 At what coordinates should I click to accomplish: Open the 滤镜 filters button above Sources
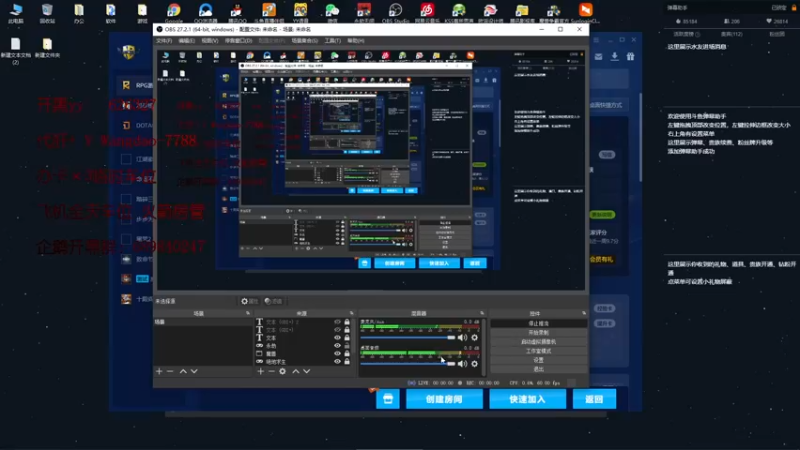274,301
